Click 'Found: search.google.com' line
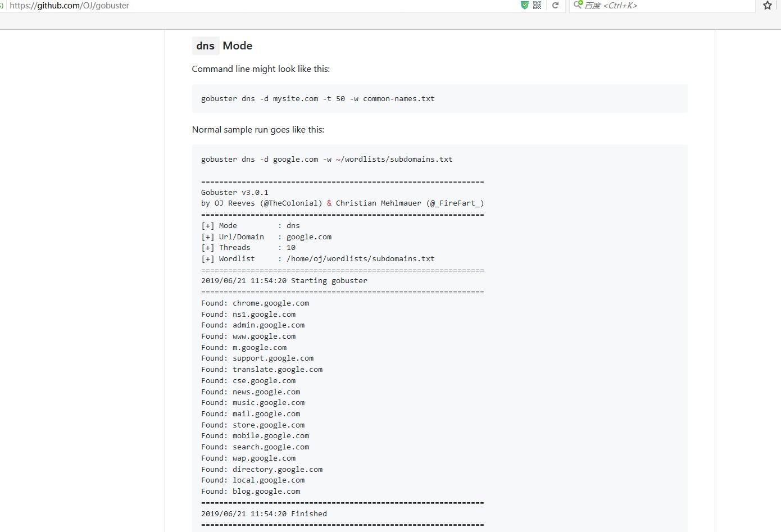The height and width of the screenshot is (532, 781). point(255,447)
